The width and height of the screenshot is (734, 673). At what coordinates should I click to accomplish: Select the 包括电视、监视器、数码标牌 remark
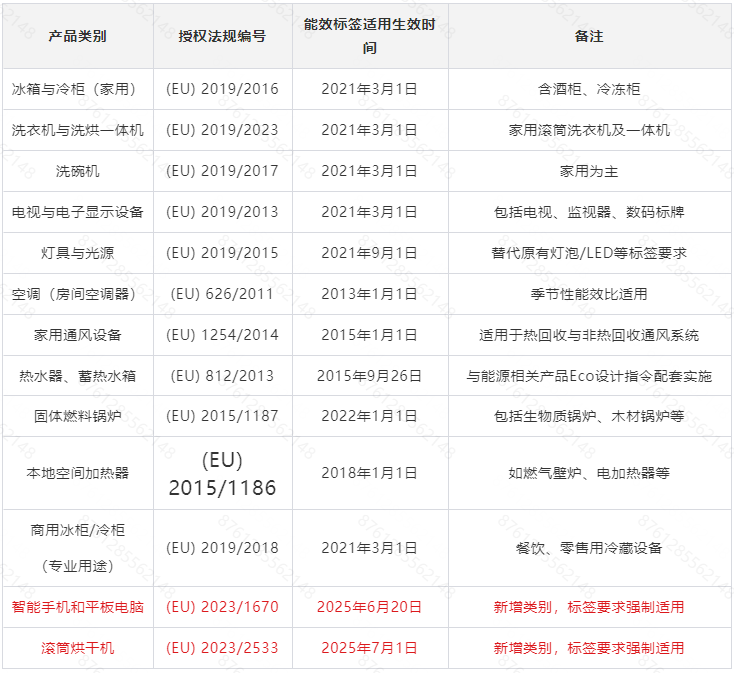(589, 212)
